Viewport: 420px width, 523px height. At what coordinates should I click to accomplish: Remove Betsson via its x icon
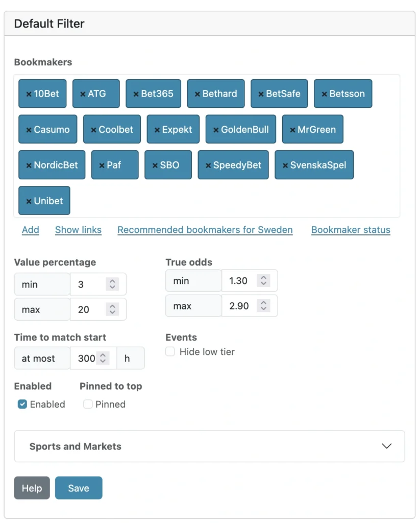click(x=325, y=94)
